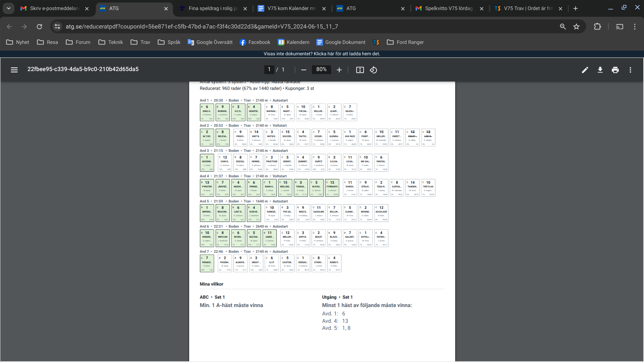Open the Google Översätt bookmark
644x362 pixels.
point(210,42)
